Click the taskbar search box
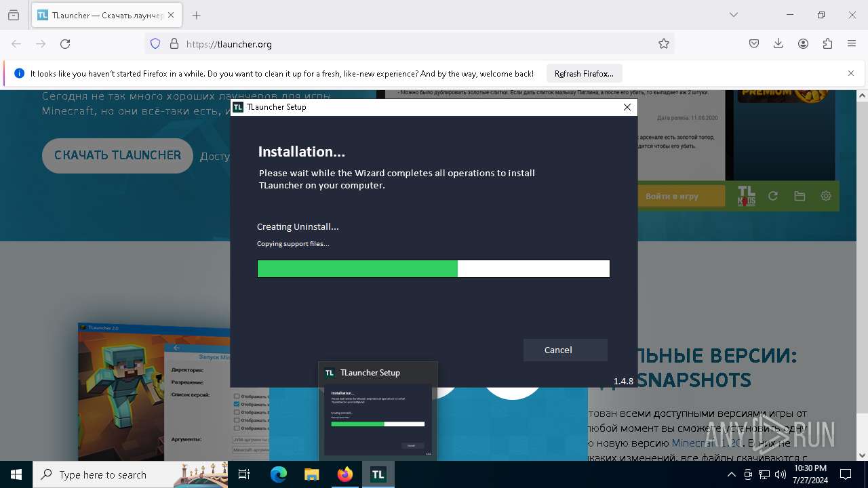This screenshot has width=868, height=488. [130, 474]
